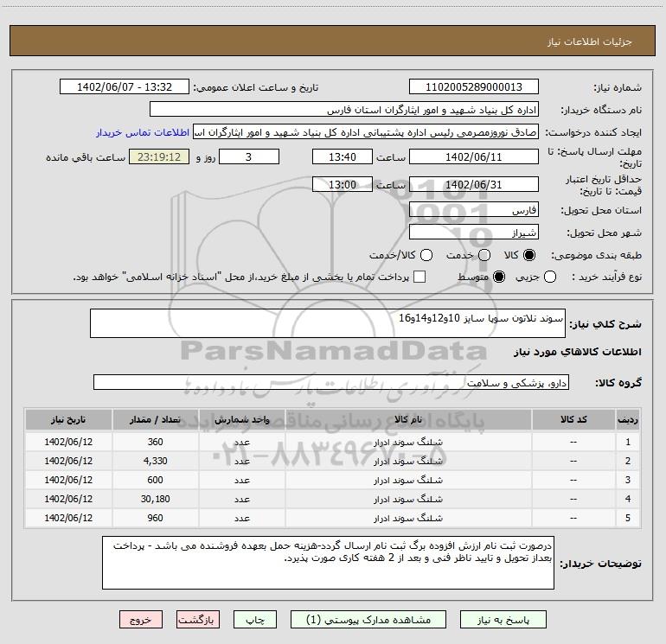The width and height of the screenshot is (666, 644).
Task: Click the چاپ print button
Action: pos(255,620)
